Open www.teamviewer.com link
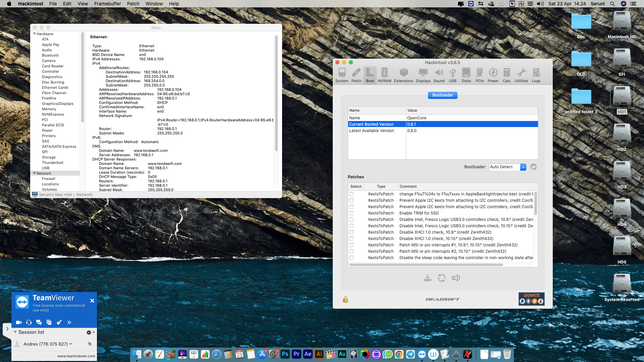This screenshot has height=362, width=644. coord(76,356)
